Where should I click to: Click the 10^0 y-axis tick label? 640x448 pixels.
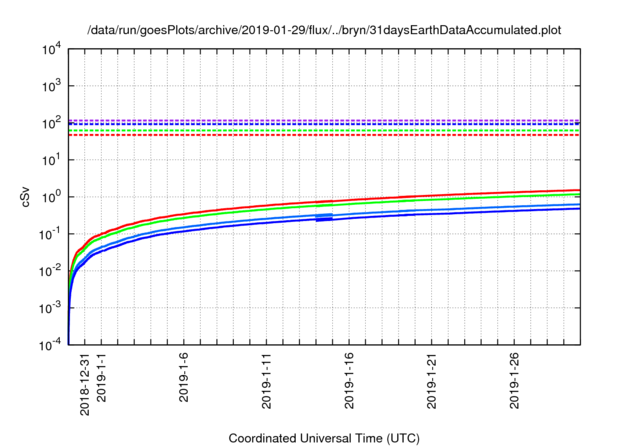(x=51, y=197)
